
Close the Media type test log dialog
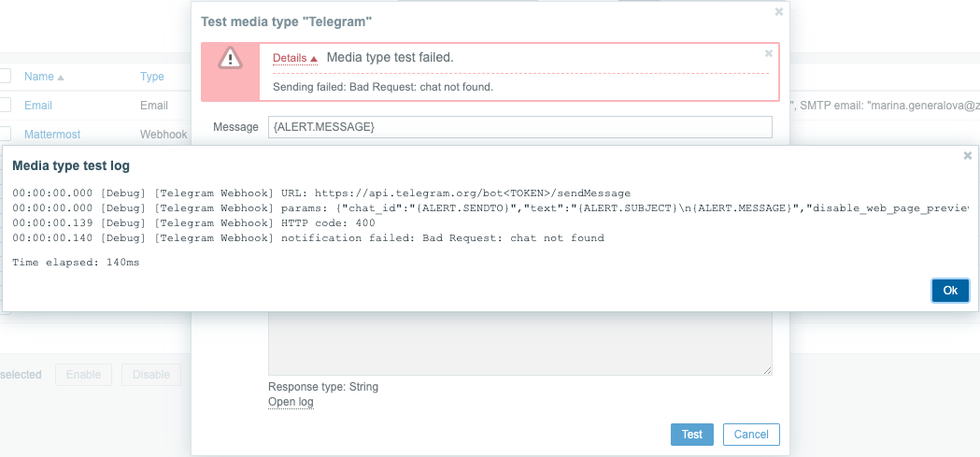click(x=967, y=156)
